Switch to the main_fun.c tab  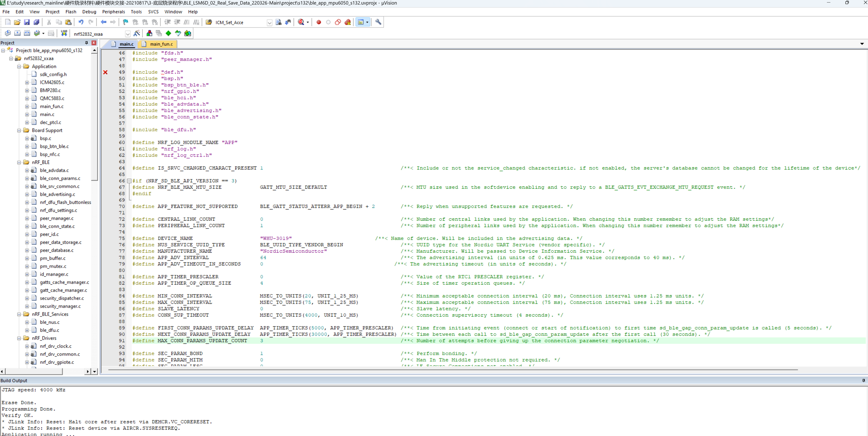161,44
